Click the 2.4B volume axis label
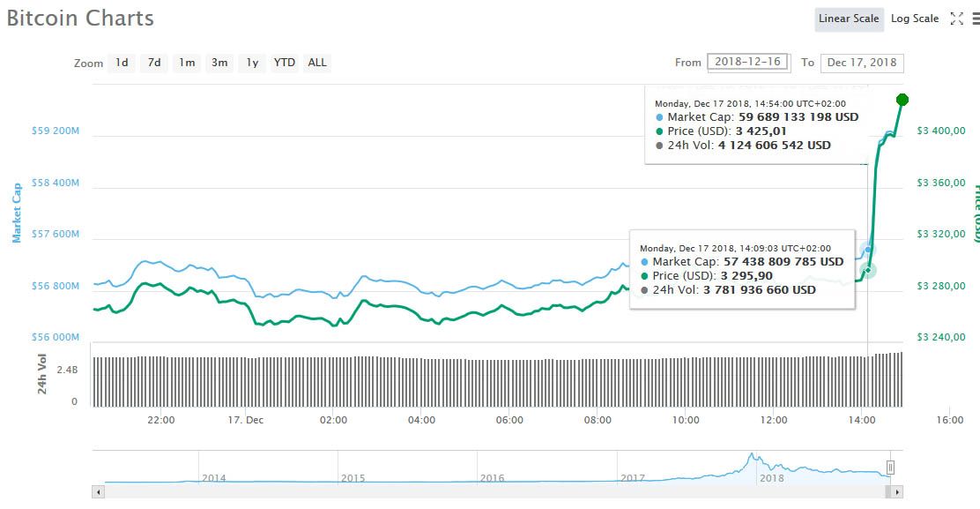The height and width of the screenshot is (509, 980). coord(68,371)
